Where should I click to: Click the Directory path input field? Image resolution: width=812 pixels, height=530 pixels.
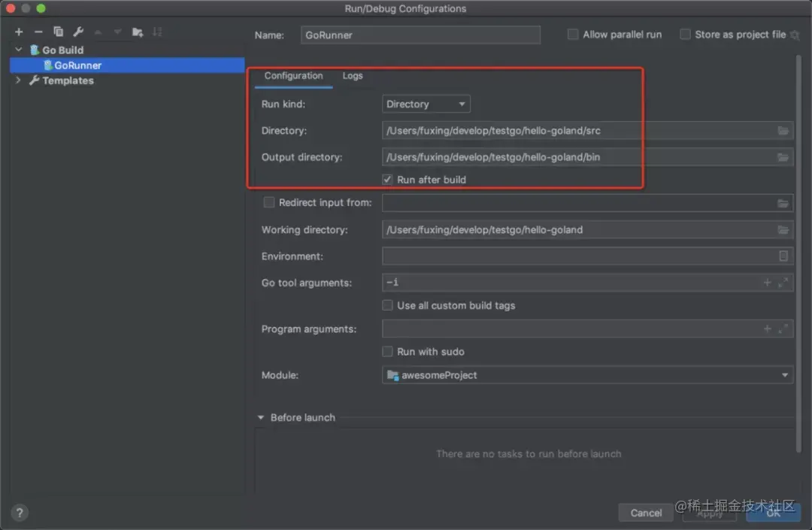[x=587, y=131]
